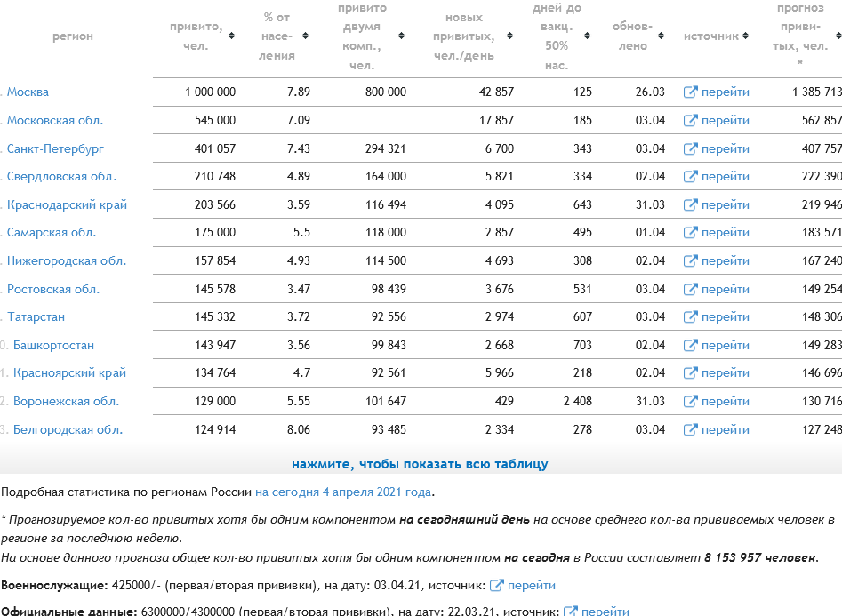Viewport: 842px width, 616px height.
Task: Click external link icon in Татарстан row
Action: tap(690, 316)
